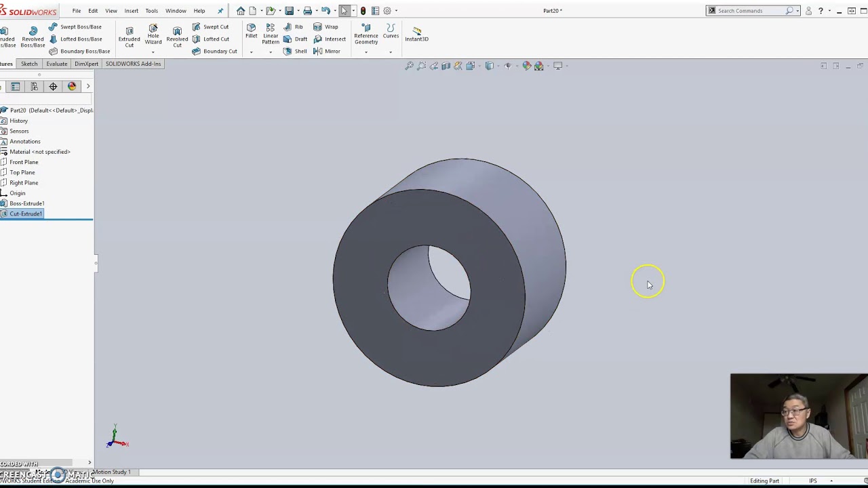Apply the Draft feature
This screenshot has width=868, height=488.
tap(295, 39)
